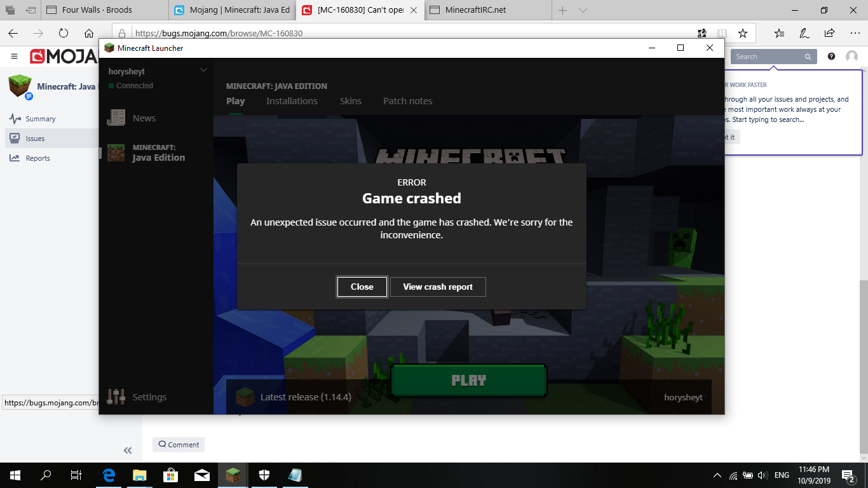Switch to the Mojang | Minecraft: Java Ed tab

coord(233,10)
